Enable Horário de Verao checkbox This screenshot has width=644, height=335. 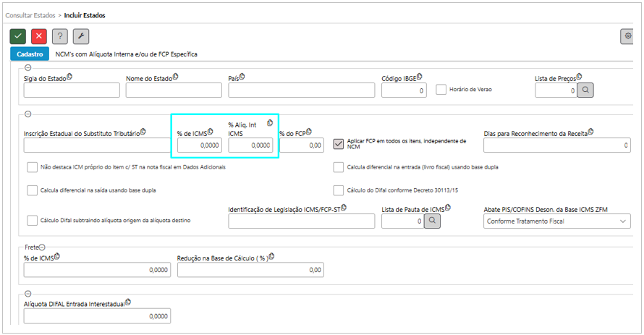pyautogui.click(x=441, y=90)
